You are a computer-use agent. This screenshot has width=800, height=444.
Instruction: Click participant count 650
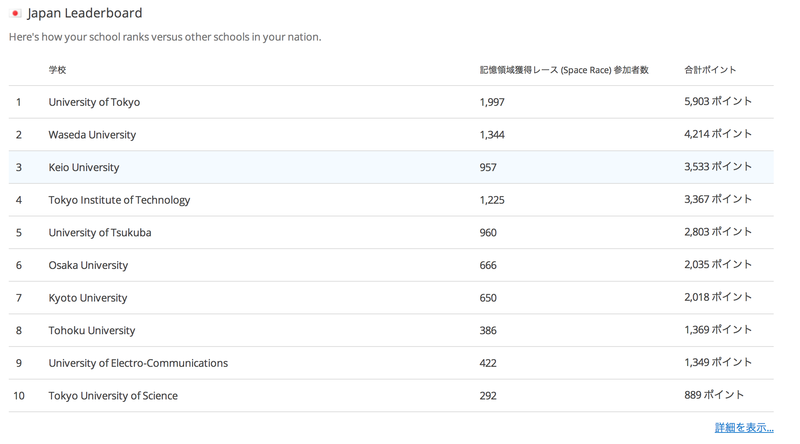pos(488,298)
